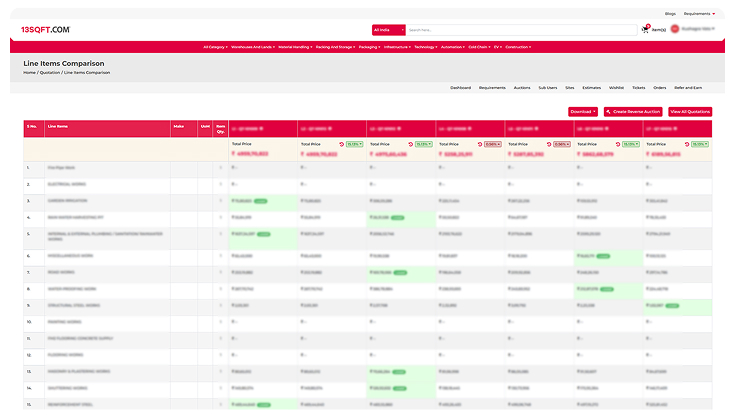Expand the Packaging menu
Image resolution: width=740 pixels, height=415 pixels.
click(x=369, y=47)
